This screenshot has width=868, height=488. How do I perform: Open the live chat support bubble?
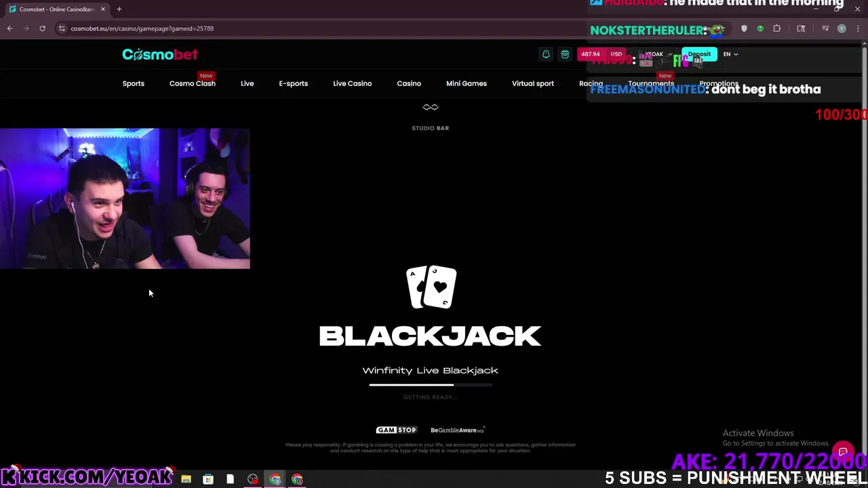click(843, 451)
